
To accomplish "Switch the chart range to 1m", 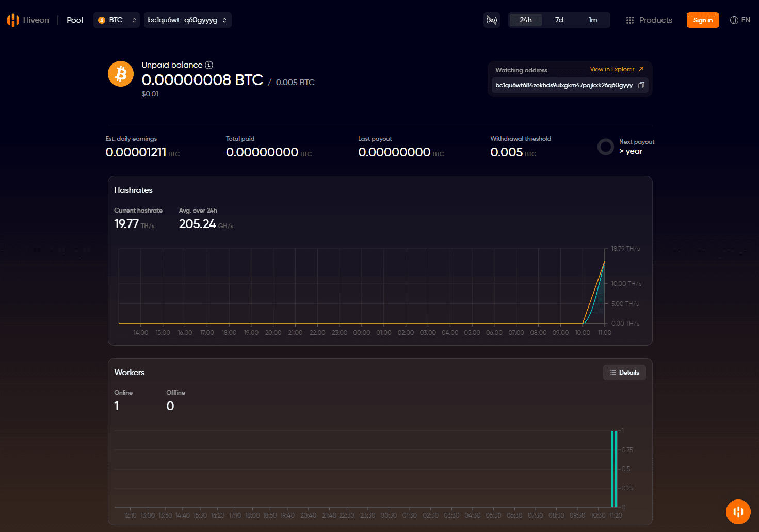I will point(592,20).
